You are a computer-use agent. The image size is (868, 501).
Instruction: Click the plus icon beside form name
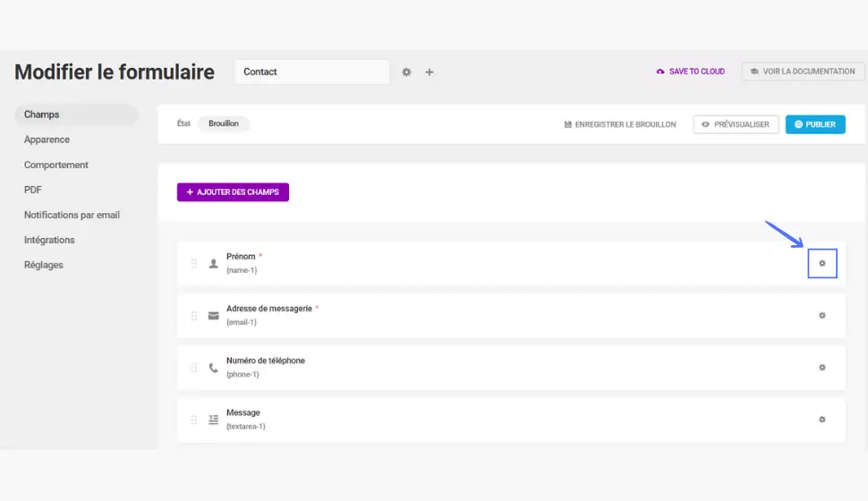coord(429,72)
